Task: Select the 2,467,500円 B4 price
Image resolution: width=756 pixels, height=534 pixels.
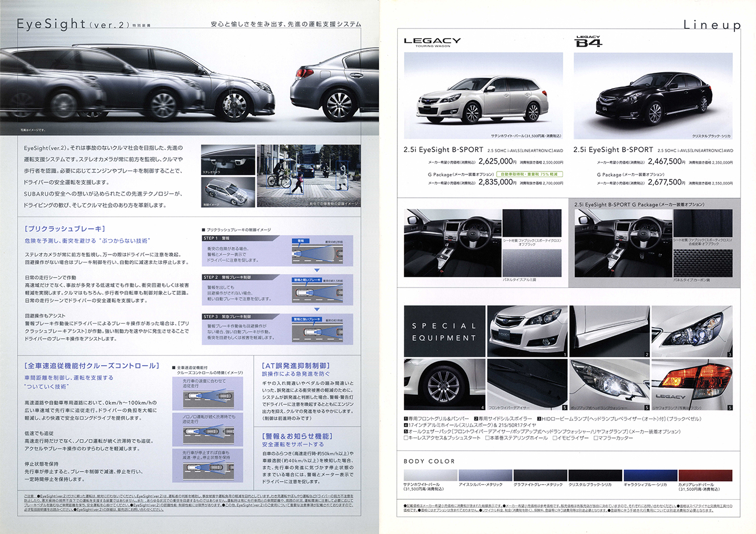Action: (x=667, y=161)
